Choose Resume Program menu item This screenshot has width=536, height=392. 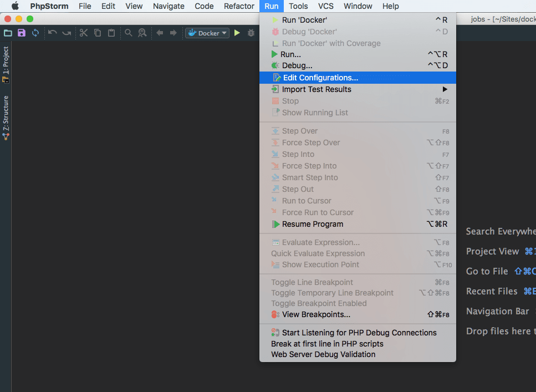pyautogui.click(x=358, y=224)
